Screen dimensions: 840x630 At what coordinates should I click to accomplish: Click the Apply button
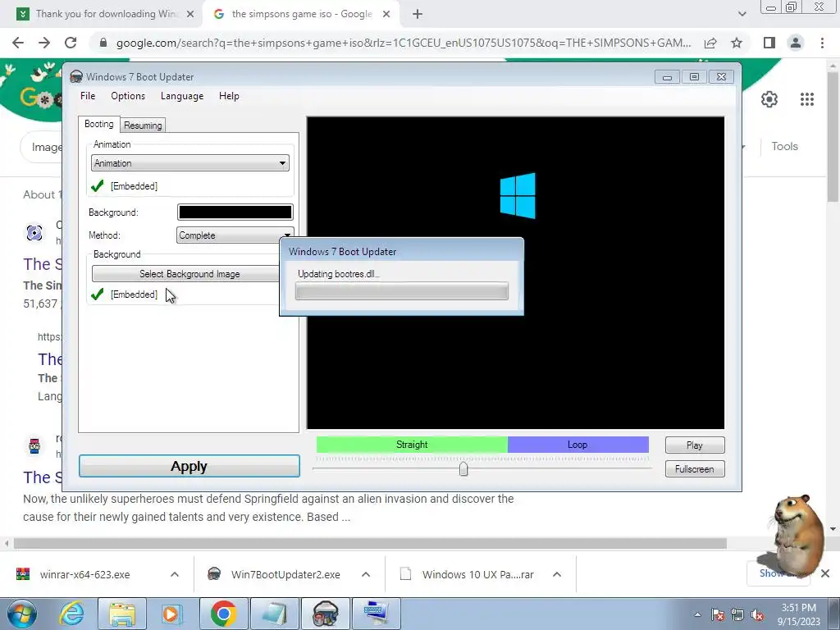pos(189,466)
